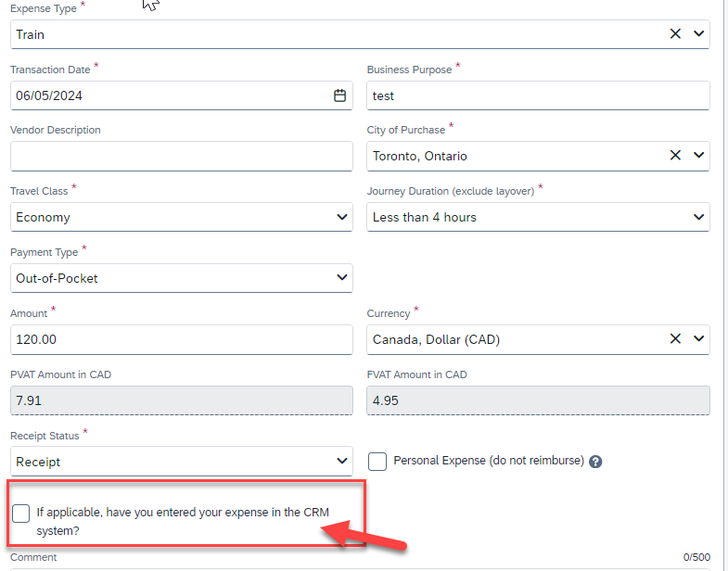Click the empty Vendor Description field
Image resolution: width=728 pixels, height=571 pixels.
pos(181,156)
